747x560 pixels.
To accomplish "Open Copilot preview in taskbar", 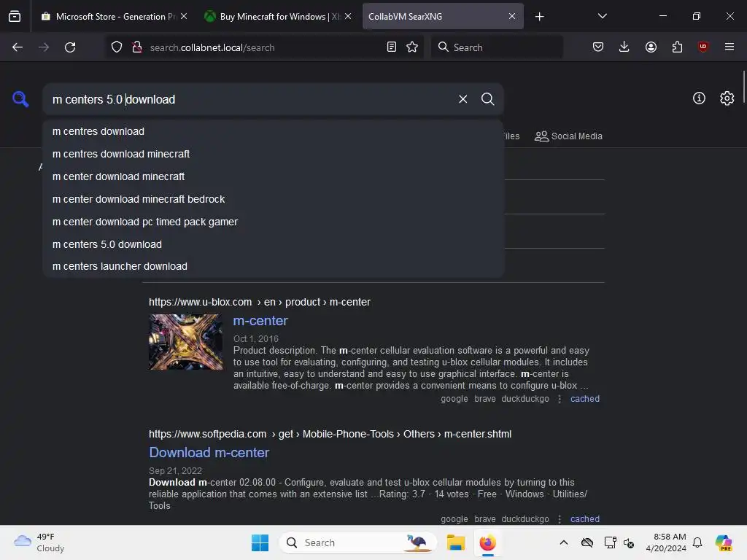I will 724,542.
